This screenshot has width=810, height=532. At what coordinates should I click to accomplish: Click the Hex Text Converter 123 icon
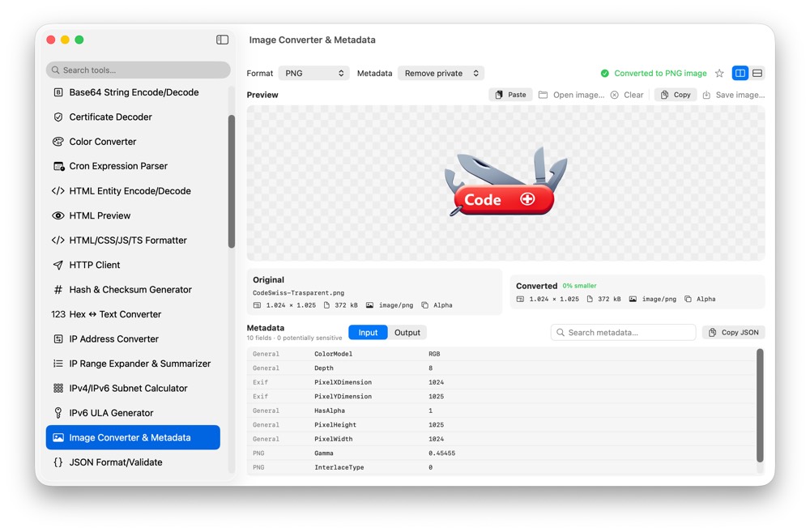coord(58,314)
